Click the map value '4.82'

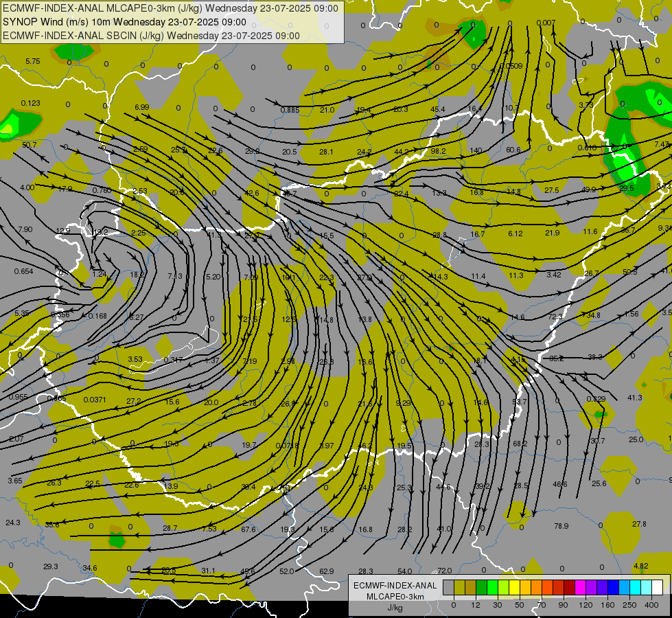pyautogui.click(x=640, y=566)
